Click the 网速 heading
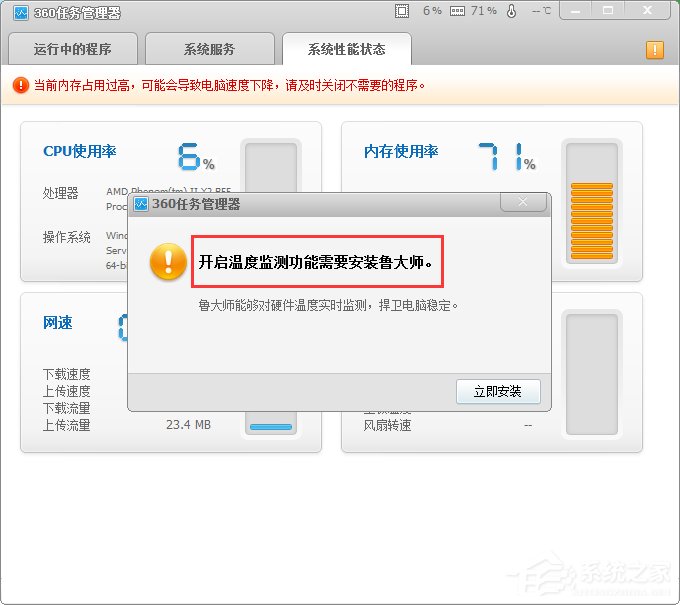This screenshot has height=605, width=680. (58, 323)
